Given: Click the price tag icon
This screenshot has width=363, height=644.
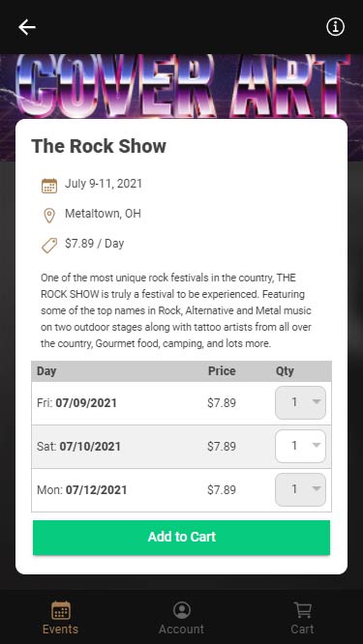Looking at the screenshot, I should [x=49, y=246].
